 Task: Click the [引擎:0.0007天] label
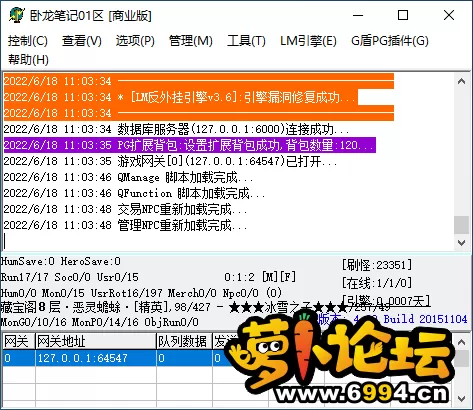click(x=386, y=301)
